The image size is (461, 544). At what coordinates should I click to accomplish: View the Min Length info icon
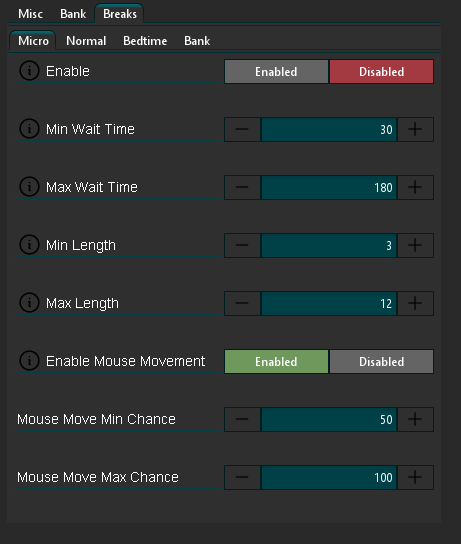(29, 245)
